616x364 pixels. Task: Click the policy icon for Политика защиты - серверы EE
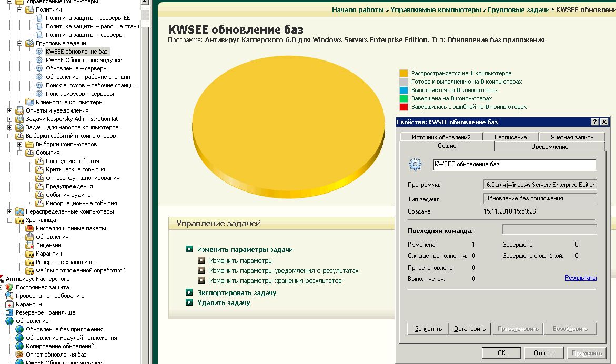pyautogui.click(x=39, y=18)
